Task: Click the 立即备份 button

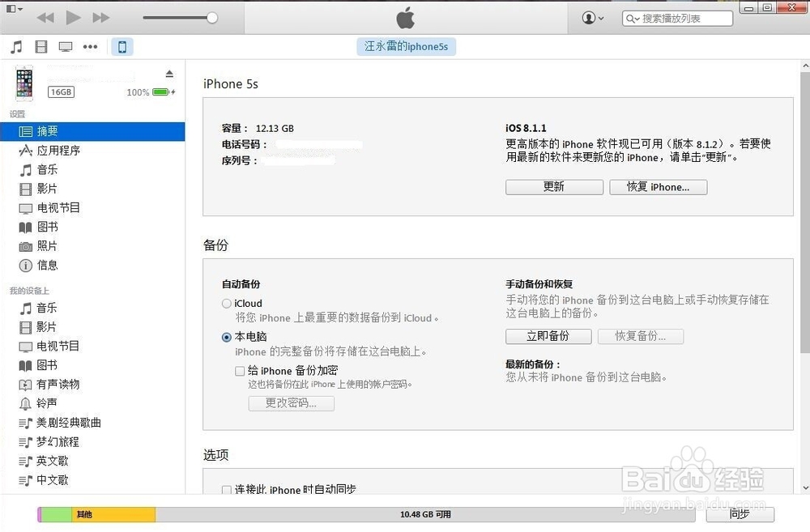Action: 548,336
